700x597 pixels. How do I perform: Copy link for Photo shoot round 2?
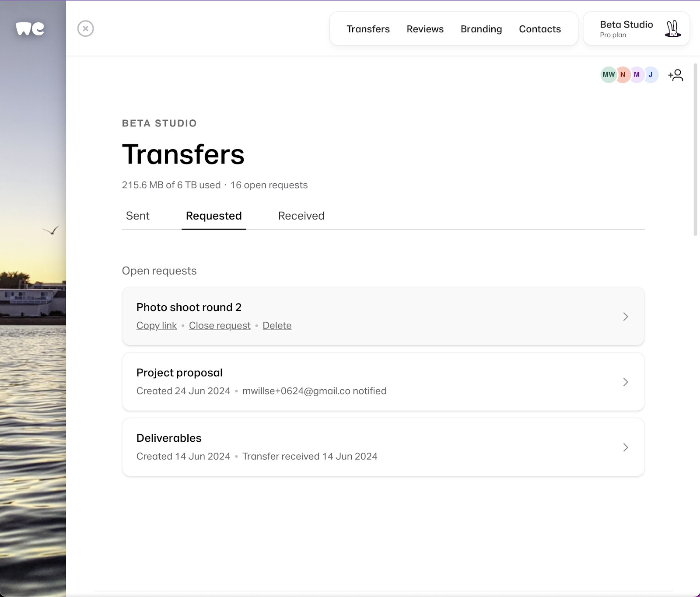[x=156, y=325]
